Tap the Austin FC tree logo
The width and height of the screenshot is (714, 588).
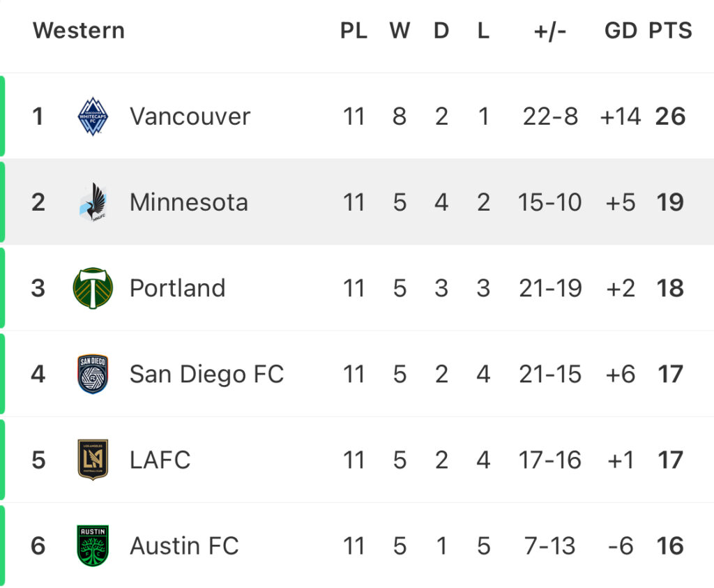93,545
